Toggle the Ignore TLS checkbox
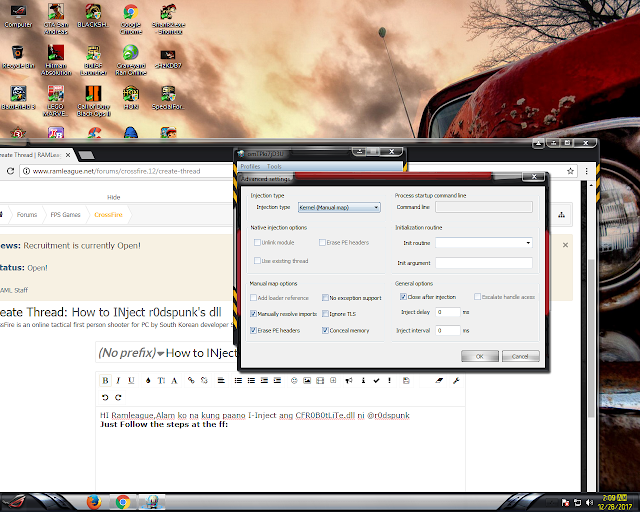The width and height of the screenshot is (640, 512). (325, 314)
